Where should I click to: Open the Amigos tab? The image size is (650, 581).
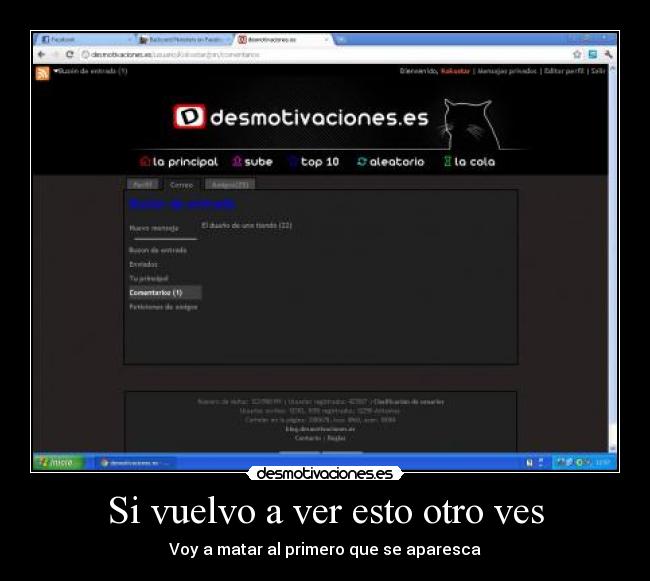230,184
